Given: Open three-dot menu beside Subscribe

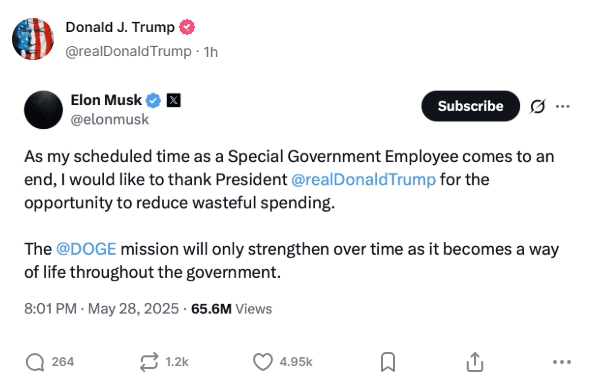Looking at the screenshot, I should [562, 106].
